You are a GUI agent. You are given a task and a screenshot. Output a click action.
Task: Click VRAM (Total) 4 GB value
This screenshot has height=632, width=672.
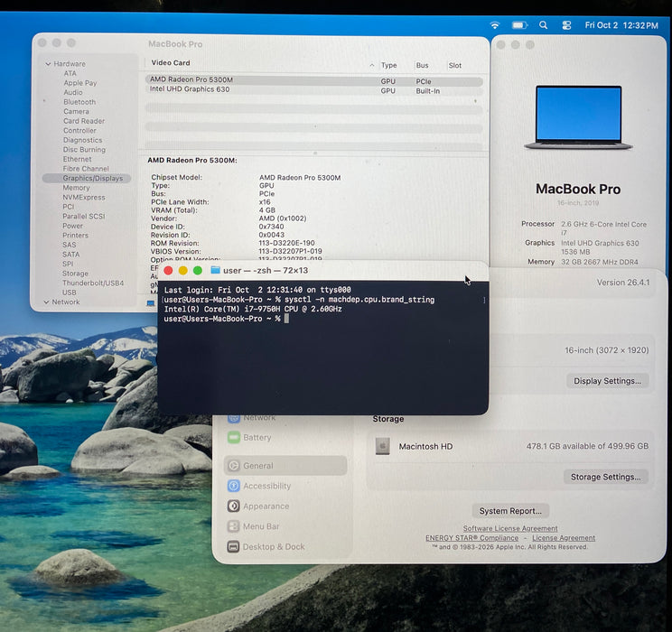[267, 210]
